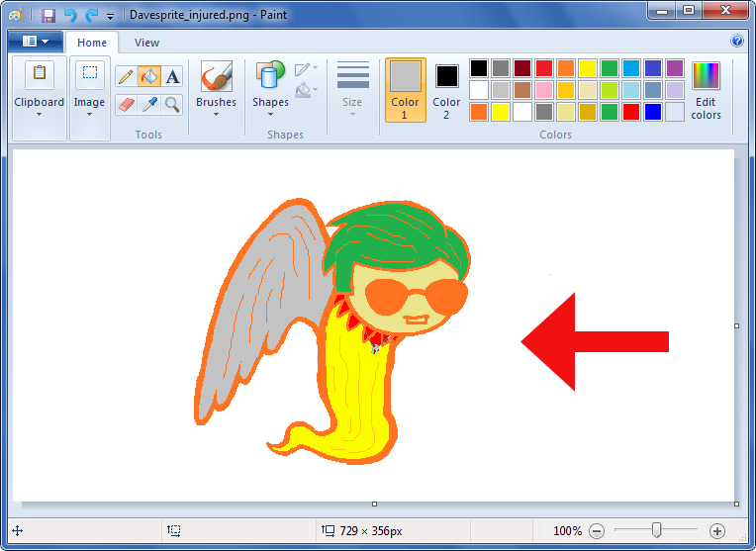Click the Edit colors rainbow icon

(706, 76)
